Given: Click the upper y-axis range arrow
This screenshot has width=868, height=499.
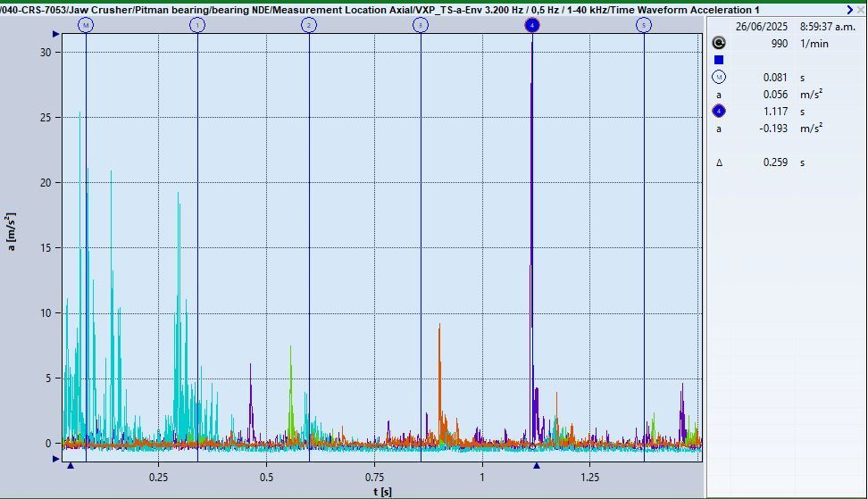Looking at the screenshot, I should (56, 34).
